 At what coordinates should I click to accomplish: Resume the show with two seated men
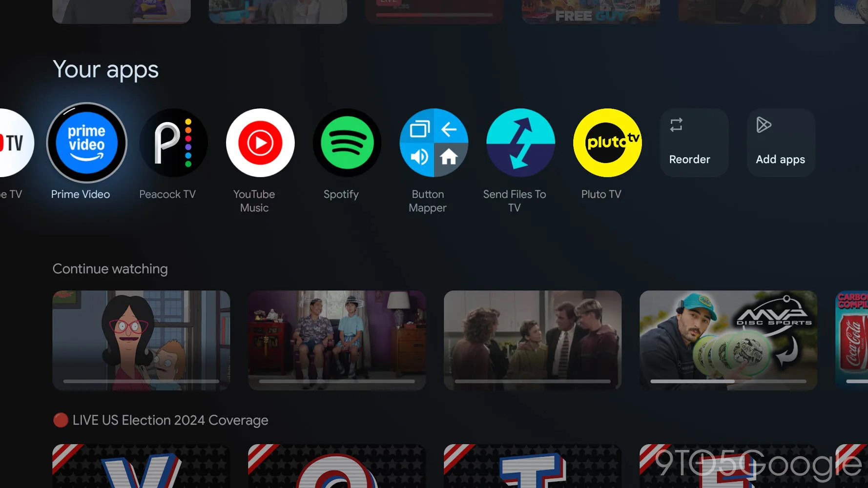coord(337,340)
